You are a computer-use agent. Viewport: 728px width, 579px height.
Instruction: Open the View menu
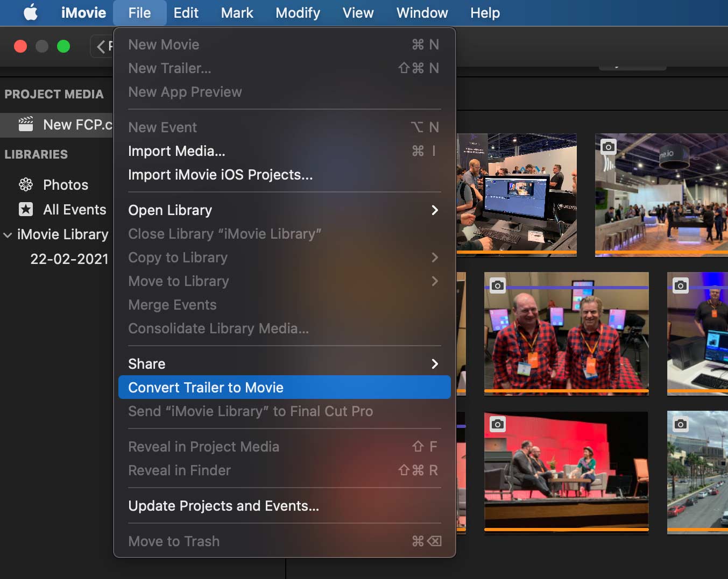click(x=358, y=13)
